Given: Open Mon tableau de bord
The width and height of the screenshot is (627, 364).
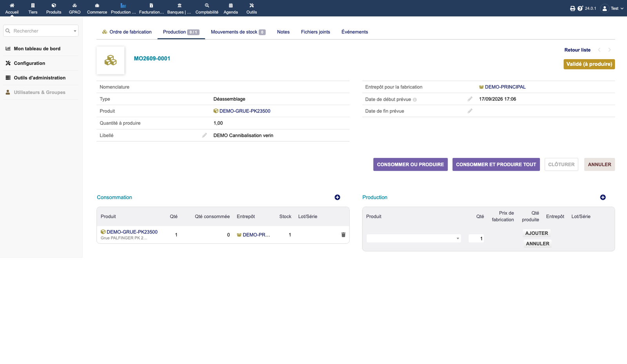Looking at the screenshot, I should (x=37, y=49).
